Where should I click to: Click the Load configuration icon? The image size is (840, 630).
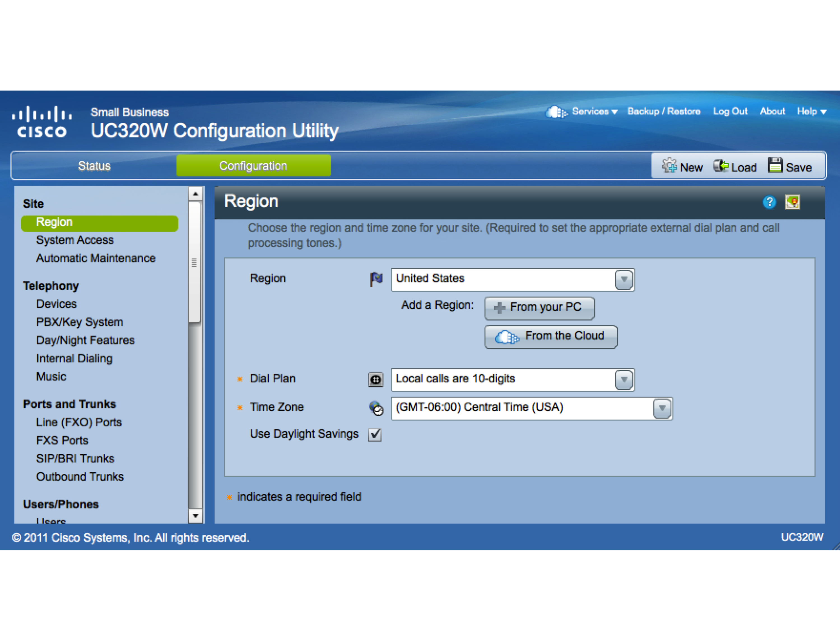720,166
